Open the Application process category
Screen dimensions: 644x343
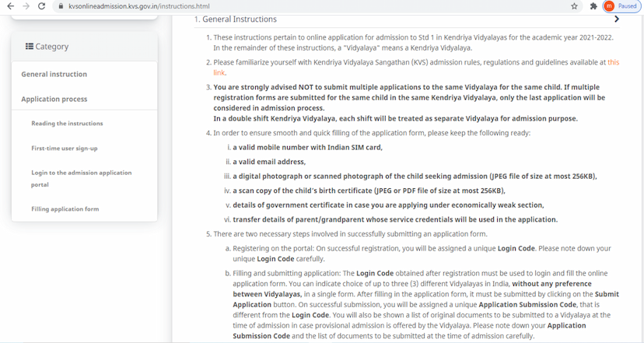(54, 99)
